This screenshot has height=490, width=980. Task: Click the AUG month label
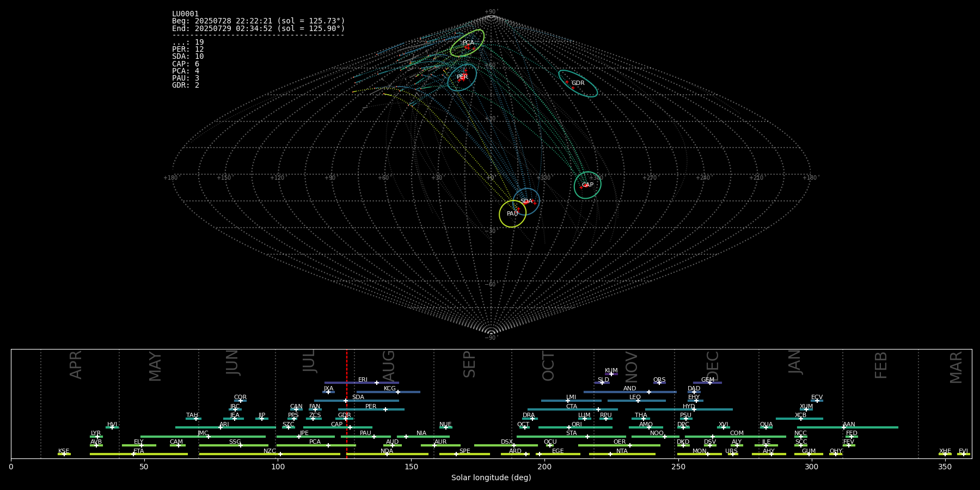[x=389, y=365]
